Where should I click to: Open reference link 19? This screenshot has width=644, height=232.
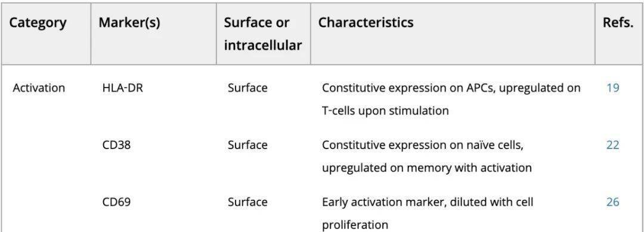(x=612, y=88)
